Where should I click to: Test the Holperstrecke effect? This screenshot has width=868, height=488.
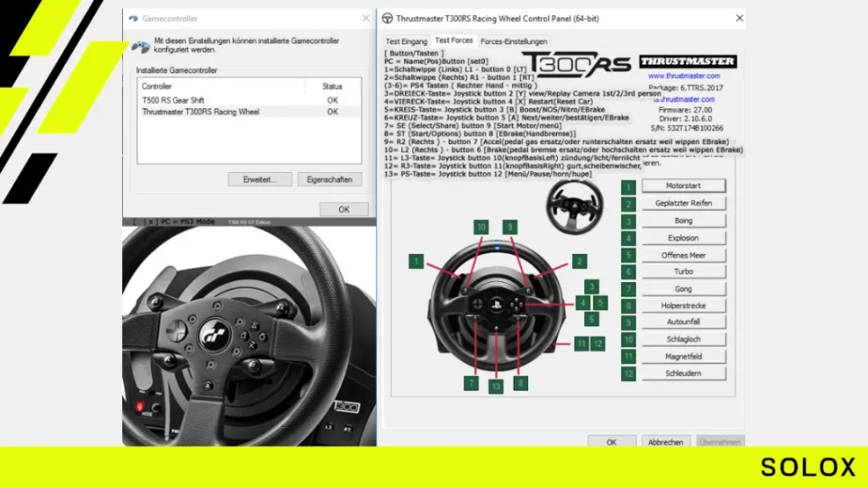[x=683, y=305]
